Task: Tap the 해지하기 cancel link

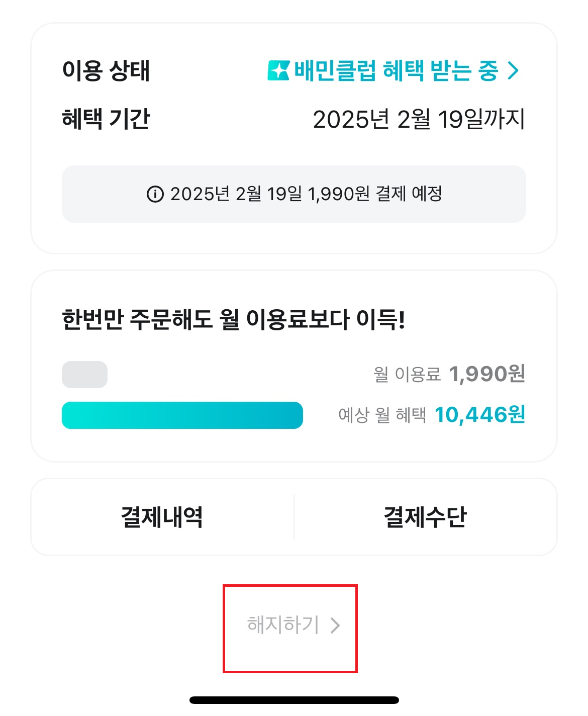Action: [x=283, y=625]
